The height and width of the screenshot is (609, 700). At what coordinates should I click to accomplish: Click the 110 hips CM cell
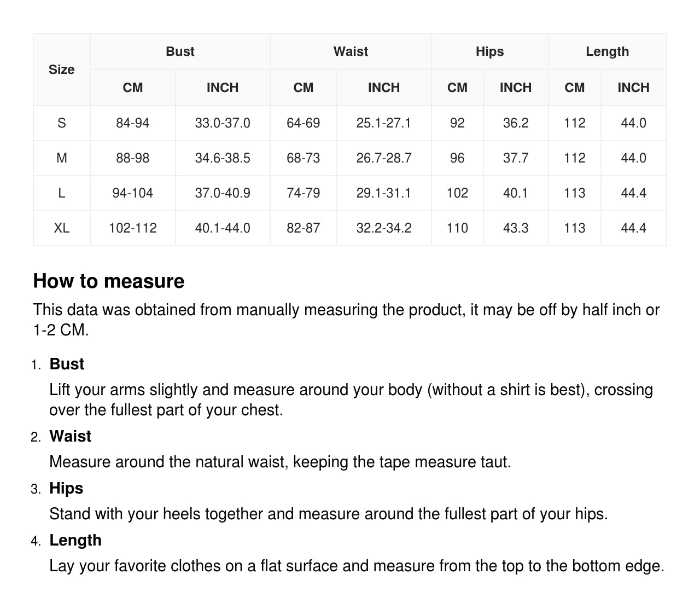click(457, 228)
